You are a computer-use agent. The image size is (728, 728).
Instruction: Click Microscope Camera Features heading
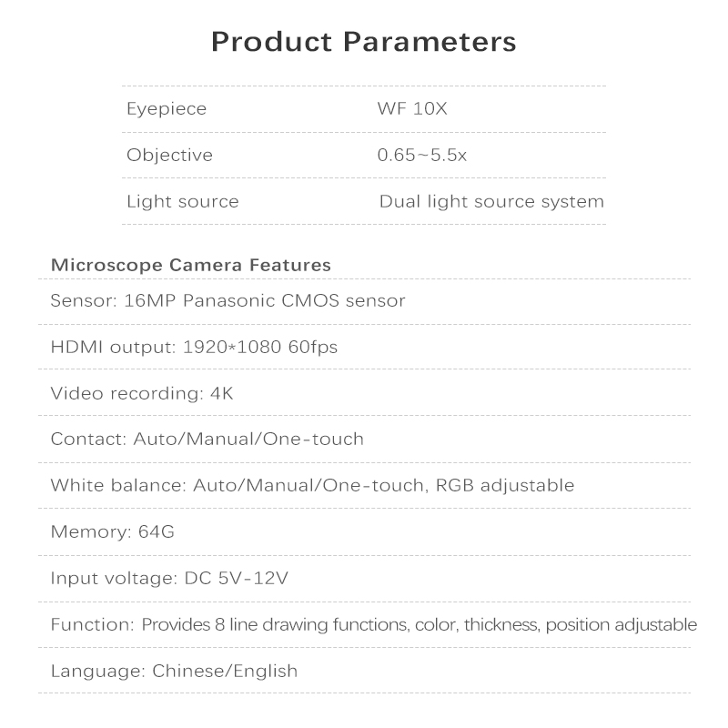click(x=191, y=265)
